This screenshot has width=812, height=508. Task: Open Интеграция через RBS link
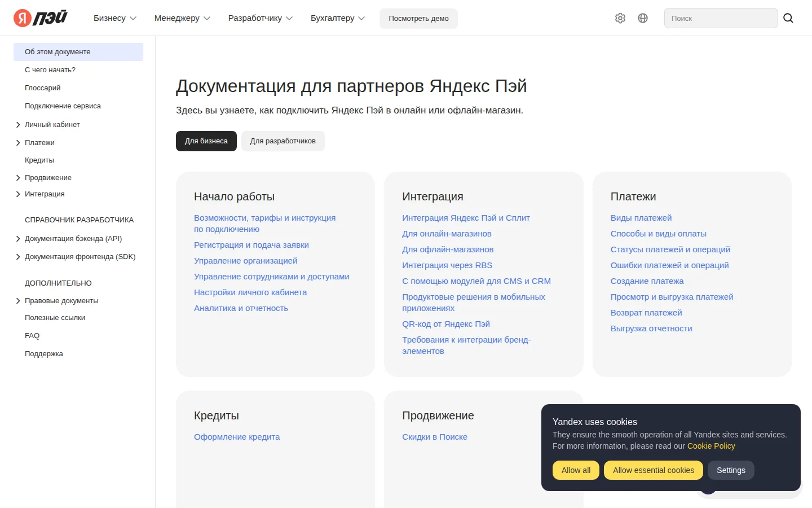[x=447, y=265]
